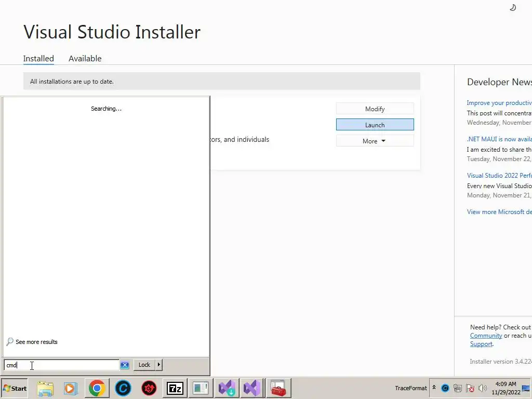The width and height of the screenshot is (532, 399).
Task: Switch to Visual Studio Installer taskbar icon
Action: (x=227, y=388)
